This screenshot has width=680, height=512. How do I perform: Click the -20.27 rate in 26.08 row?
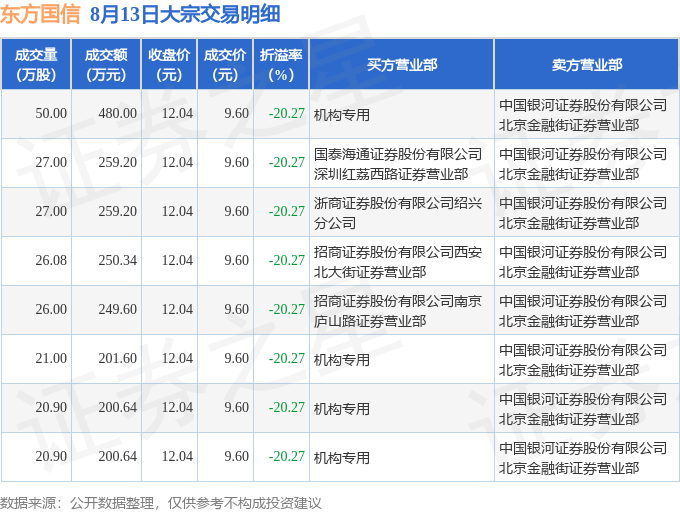pyautogui.click(x=287, y=261)
